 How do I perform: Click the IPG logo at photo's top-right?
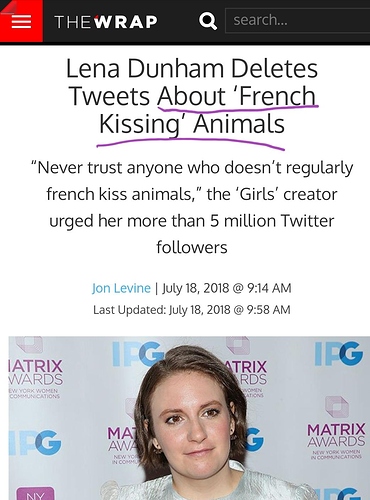[x=339, y=353]
